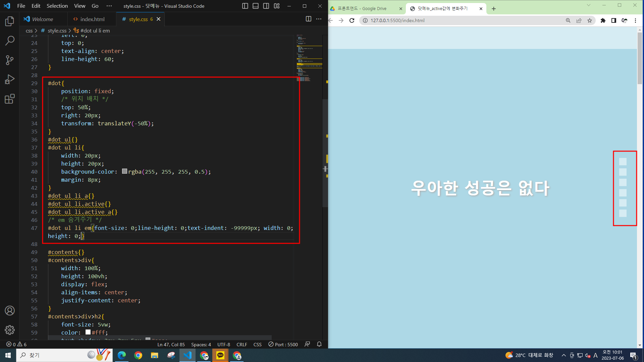Open the notifications bell in status bar
The height and width of the screenshot is (362, 644).
(319, 344)
